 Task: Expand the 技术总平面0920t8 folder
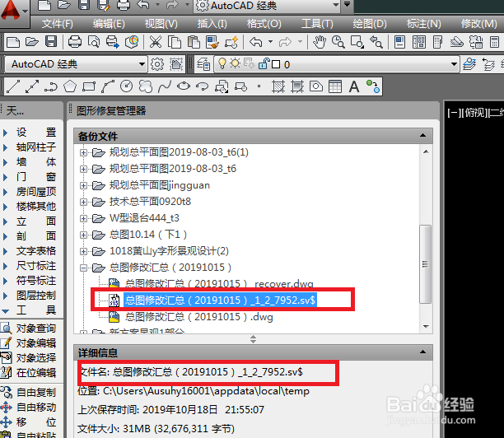[83, 202]
